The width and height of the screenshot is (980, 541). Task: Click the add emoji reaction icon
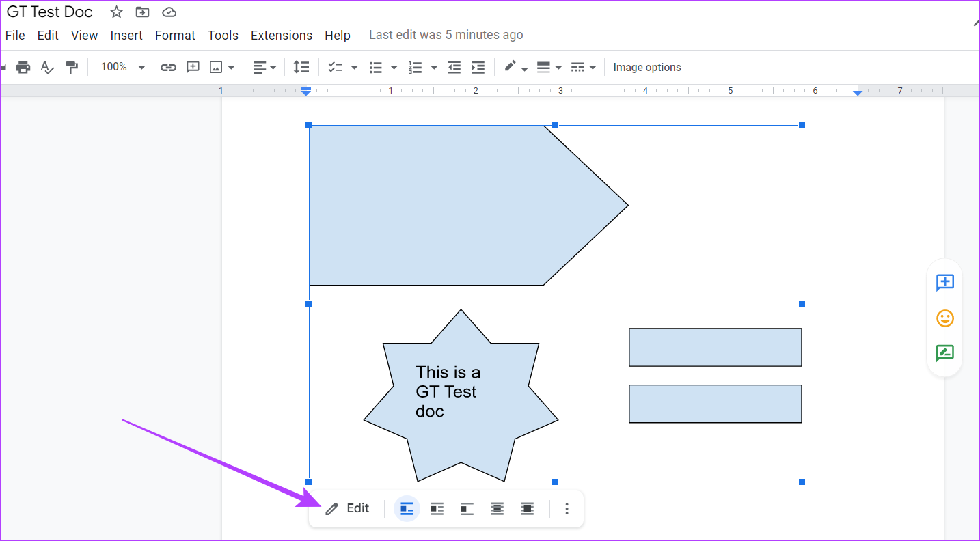tap(944, 318)
